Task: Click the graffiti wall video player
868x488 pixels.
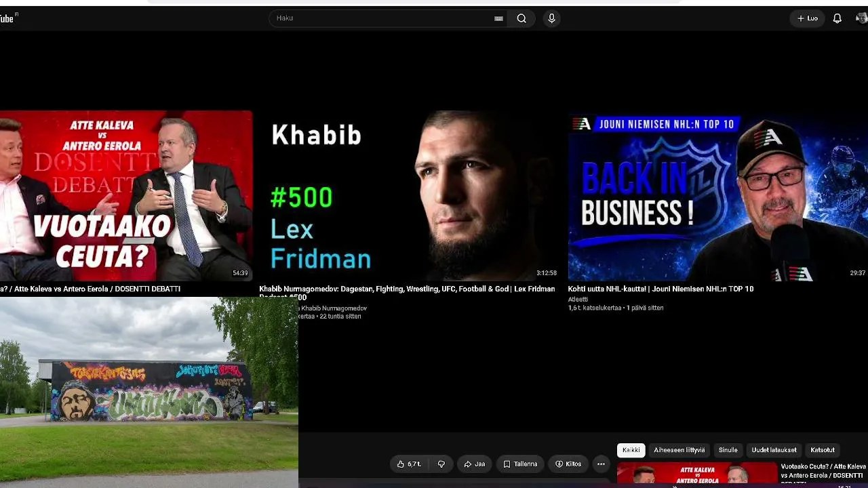Action: coord(149,392)
